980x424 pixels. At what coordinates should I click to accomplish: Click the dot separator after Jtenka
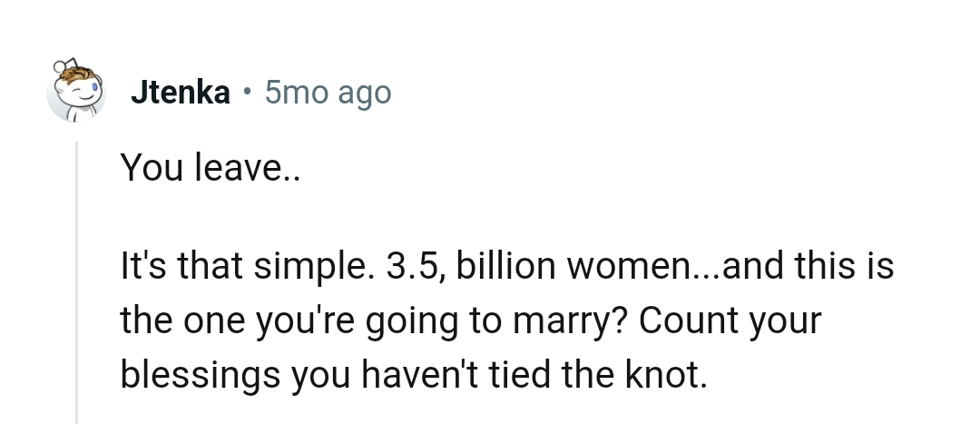point(247,93)
